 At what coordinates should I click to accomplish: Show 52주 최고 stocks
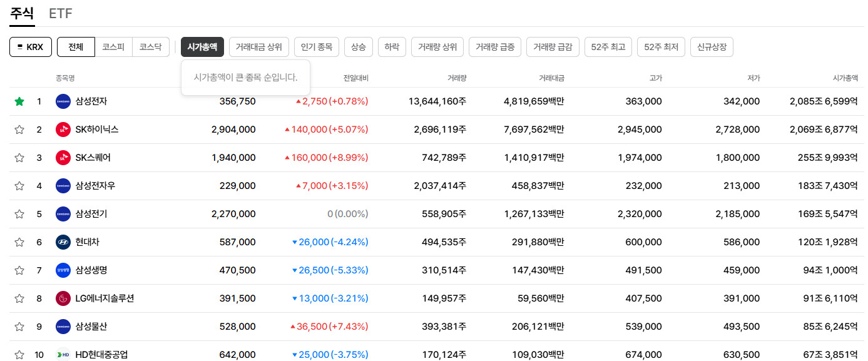[608, 47]
